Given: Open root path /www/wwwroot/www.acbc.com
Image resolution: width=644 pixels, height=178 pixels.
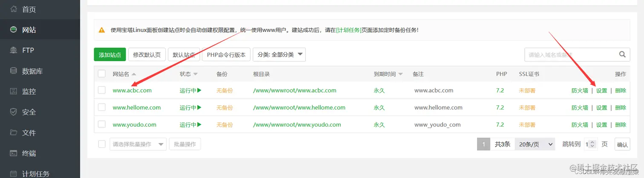Looking at the screenshot, I should point(295,90).
